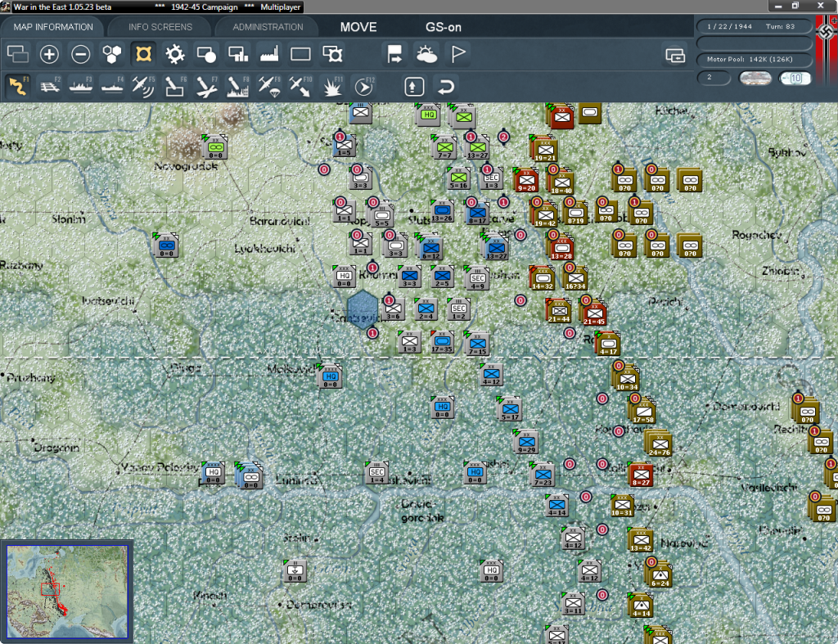
Task: Toggle the hex grid display icon
Action: [111, 54]
